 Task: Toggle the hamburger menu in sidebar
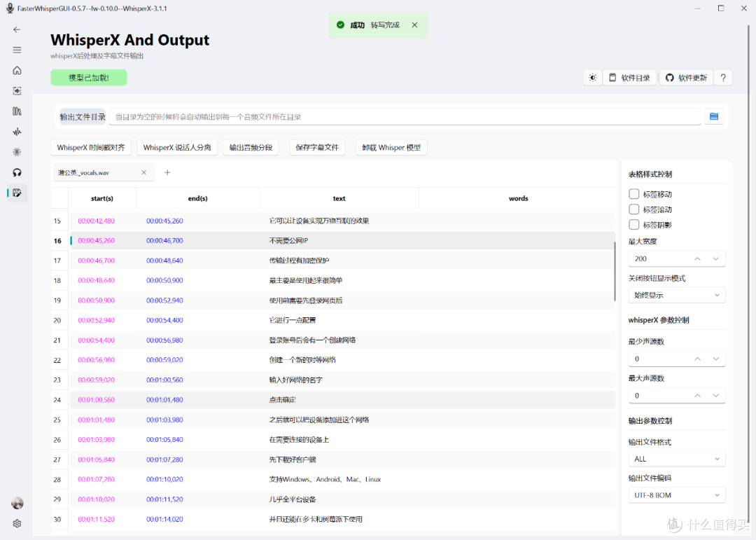point(17,50)
